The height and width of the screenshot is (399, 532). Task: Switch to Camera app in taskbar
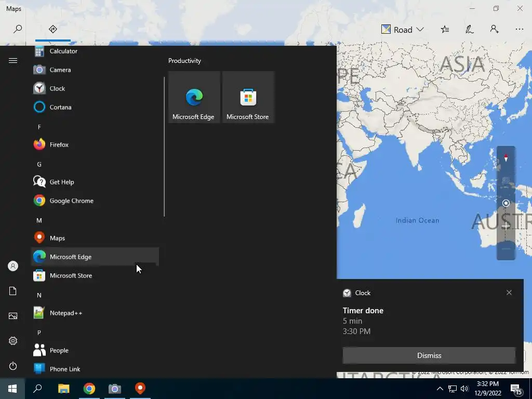click(x=115, y=389)
